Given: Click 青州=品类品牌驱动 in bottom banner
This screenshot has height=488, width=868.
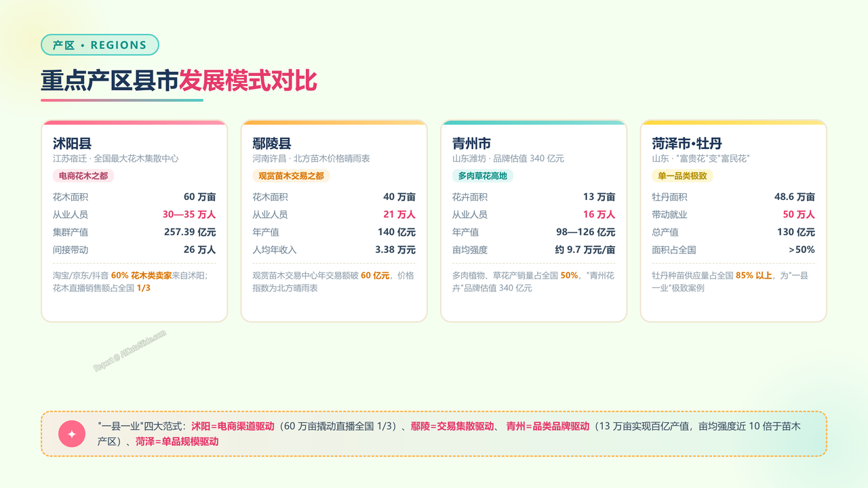Looking at the screenshot, I should [548, 426].
